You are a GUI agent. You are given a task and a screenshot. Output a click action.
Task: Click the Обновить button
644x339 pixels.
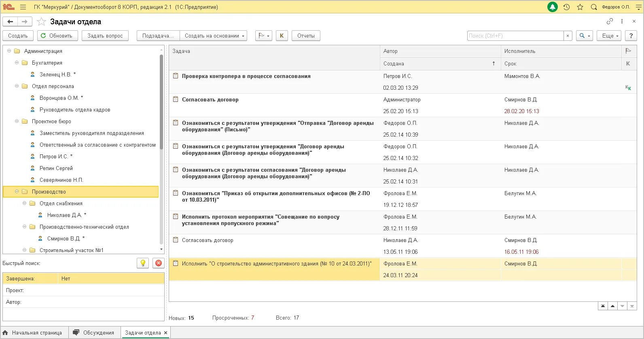[57, 36]
